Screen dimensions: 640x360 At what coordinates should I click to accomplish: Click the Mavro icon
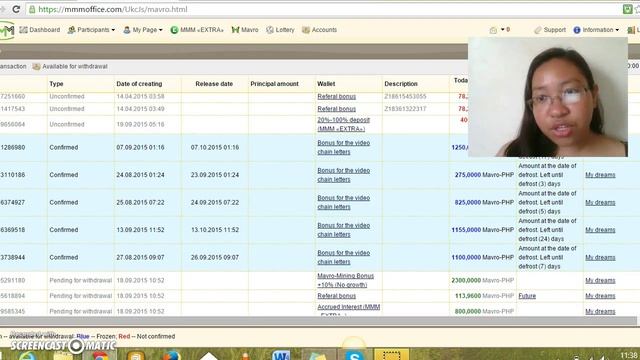(235, 30)
